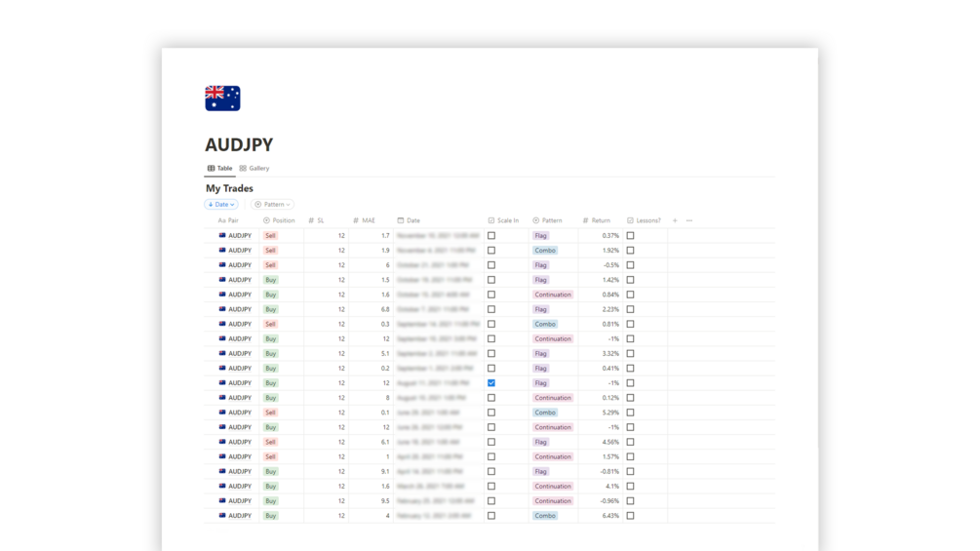Click the Date column header
Screen dimensions: 980x551
(x=409, y=220)
